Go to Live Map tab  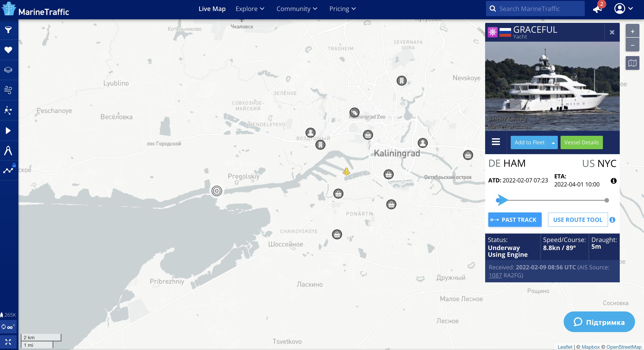click(212, 9)
